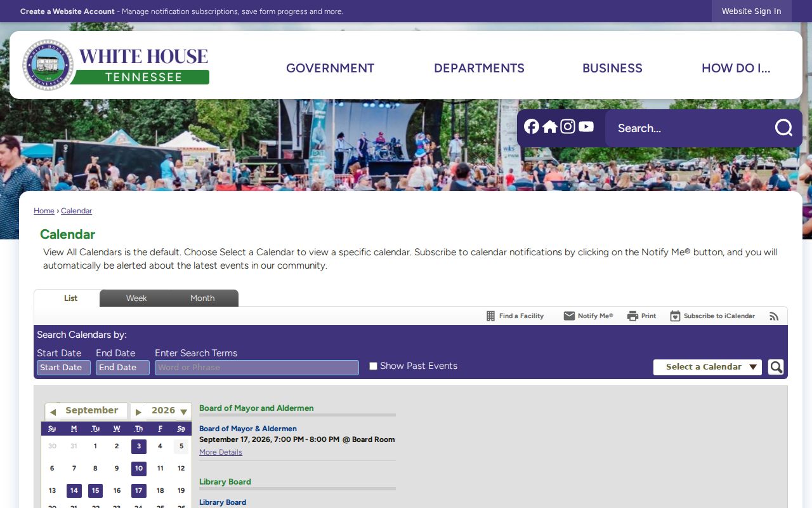Click Subscribe to iCalendar
Viewport: 812px width, 508px height.
pyautogui.click(x=712, y=316)
